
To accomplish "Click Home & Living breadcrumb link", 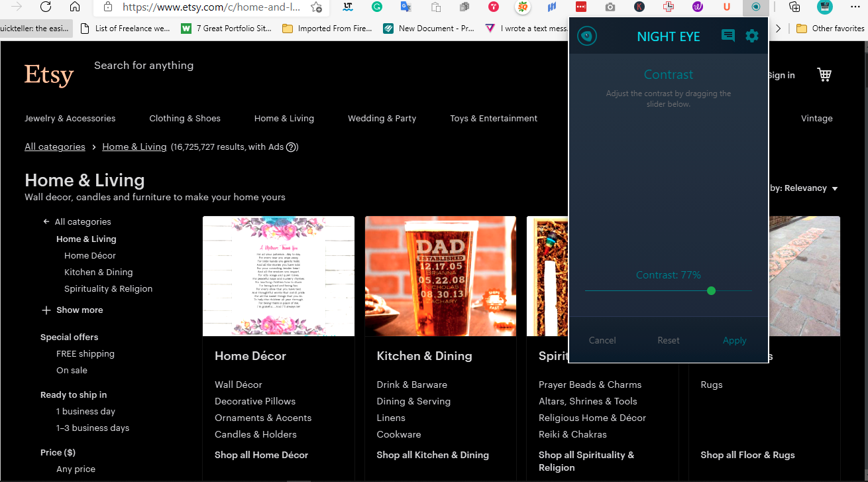I will point(135,147).
